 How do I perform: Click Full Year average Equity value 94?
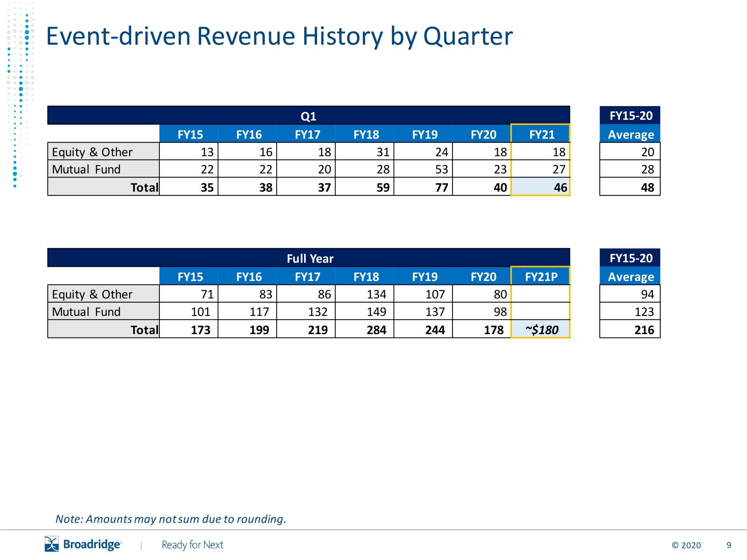[630, 294]
